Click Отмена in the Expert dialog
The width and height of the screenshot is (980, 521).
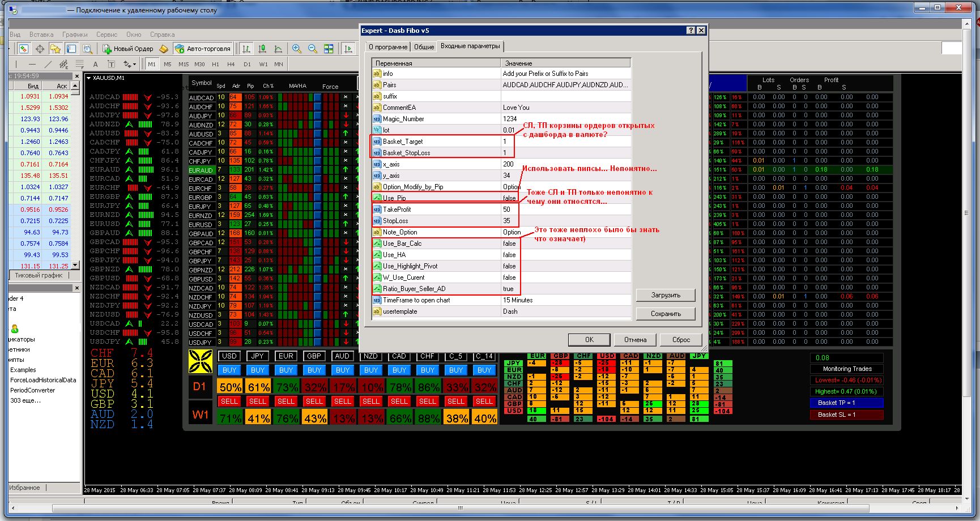pyautogui.click(x=635, y=340)
